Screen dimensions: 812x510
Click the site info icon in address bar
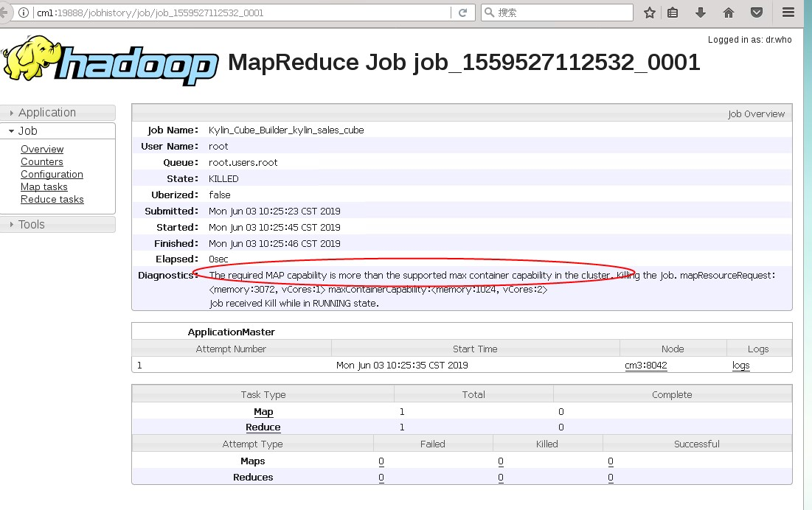(x=24, y=13)
